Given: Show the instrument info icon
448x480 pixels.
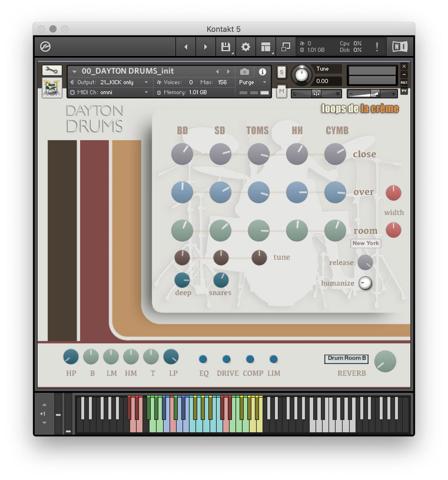Looking at the screenshot, I should [262, 72].
